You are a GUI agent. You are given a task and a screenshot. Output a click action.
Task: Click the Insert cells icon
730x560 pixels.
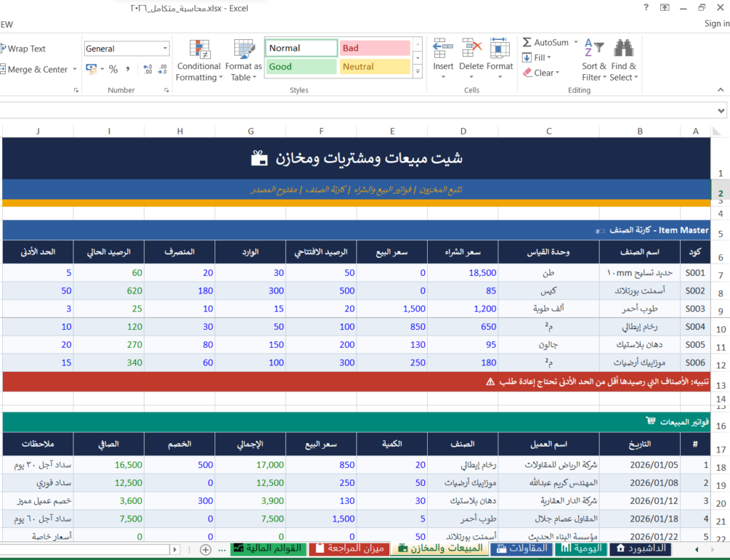443,48
